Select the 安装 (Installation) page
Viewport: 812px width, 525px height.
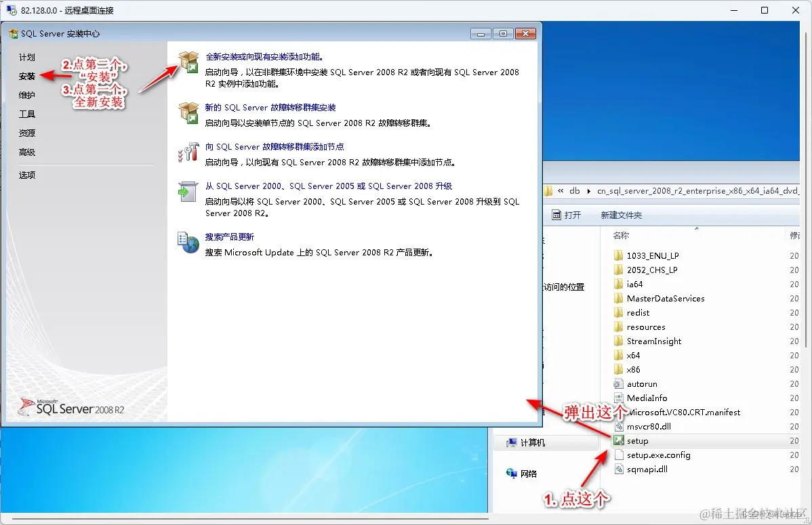pyautogui.click(x=27, y=76)
